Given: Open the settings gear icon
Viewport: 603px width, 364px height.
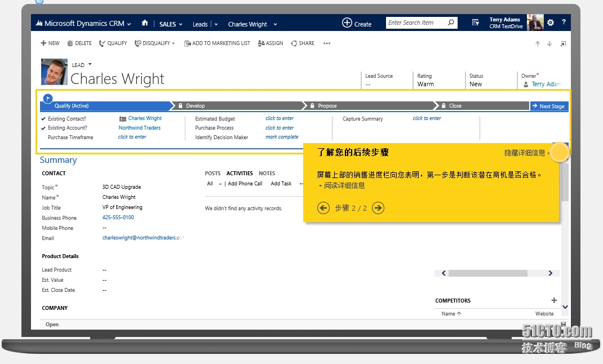Looking at the screenshot, I should click(x=551, y=23).
